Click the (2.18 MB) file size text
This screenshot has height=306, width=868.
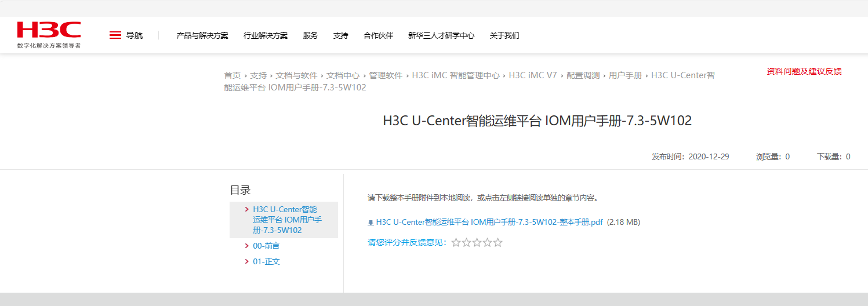click(623, 222)
